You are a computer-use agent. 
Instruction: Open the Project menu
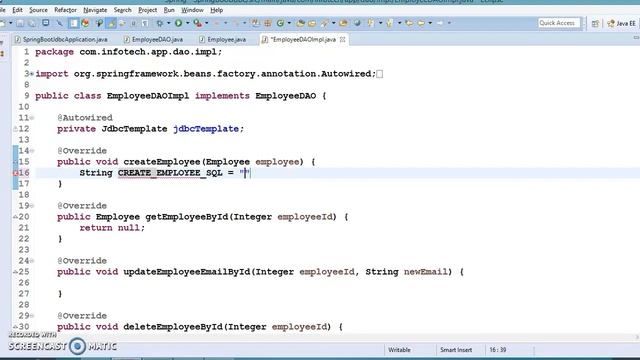[147, 10]
